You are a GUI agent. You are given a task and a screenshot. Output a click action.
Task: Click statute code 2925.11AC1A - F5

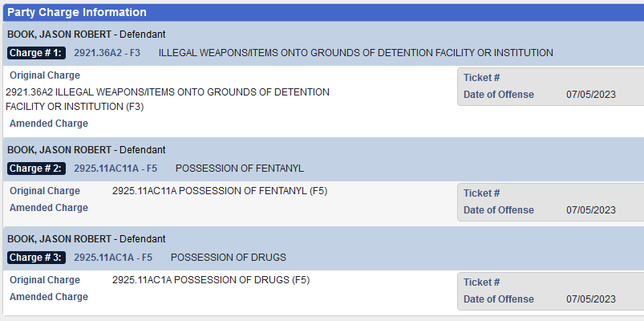(112, 258)
